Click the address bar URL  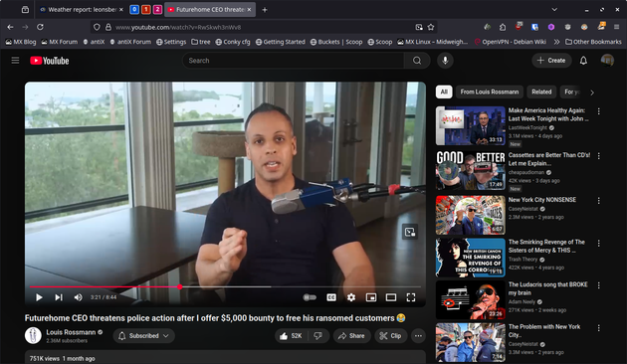[178, 27]
